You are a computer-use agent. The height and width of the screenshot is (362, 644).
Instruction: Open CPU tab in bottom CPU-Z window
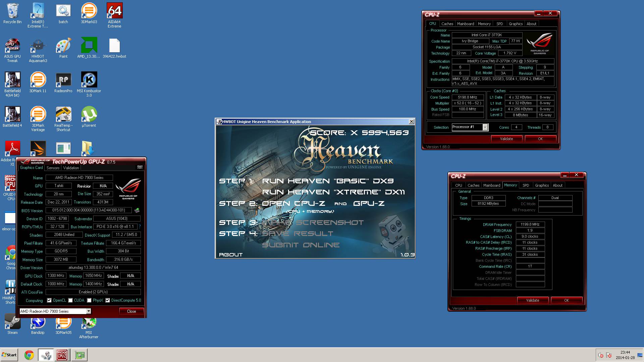tap(459, 185)
